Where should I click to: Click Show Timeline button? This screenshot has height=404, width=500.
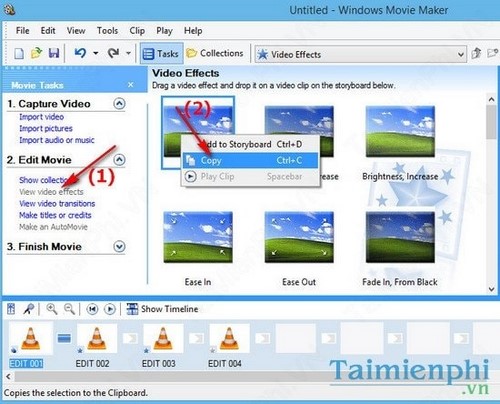coord(162,309)
